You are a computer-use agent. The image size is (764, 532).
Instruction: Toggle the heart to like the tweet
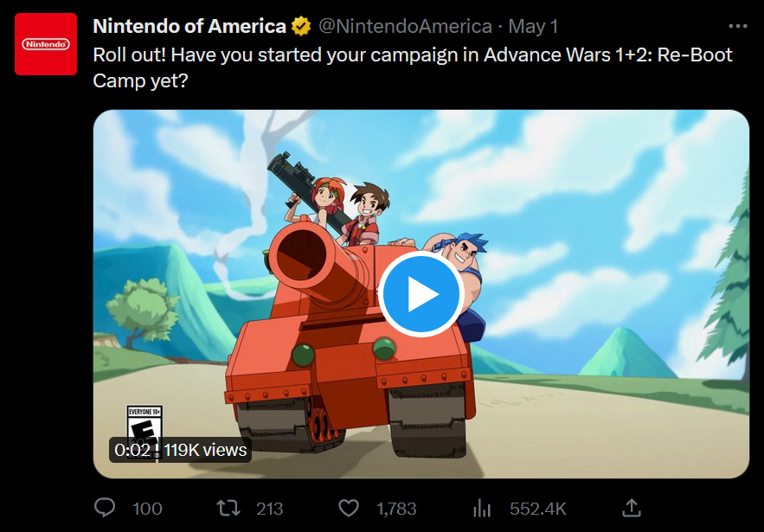[x=349, y=508]
